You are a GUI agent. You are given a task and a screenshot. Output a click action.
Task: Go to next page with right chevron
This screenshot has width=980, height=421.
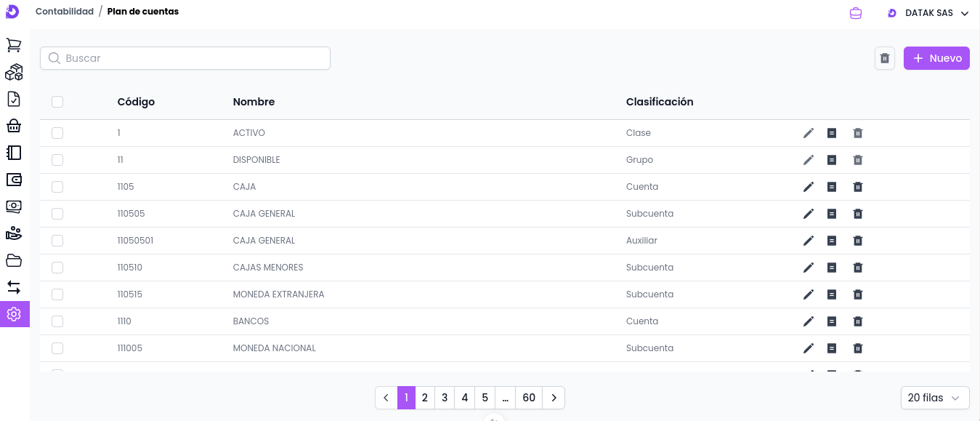pos(554,398)
